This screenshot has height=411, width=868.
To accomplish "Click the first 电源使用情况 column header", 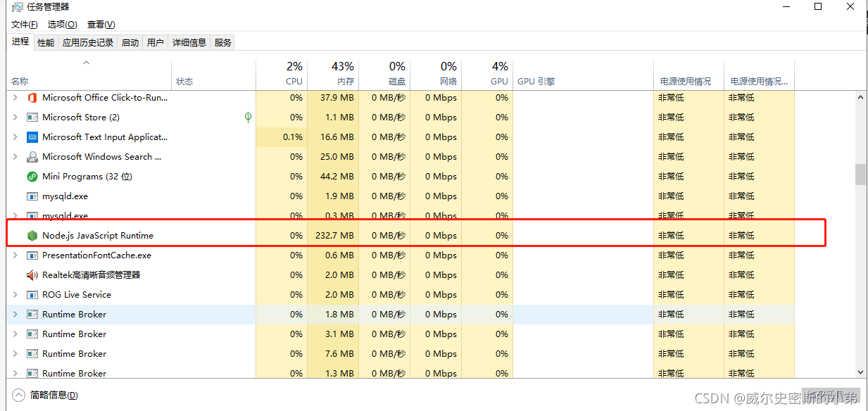I will click(688, 74).
